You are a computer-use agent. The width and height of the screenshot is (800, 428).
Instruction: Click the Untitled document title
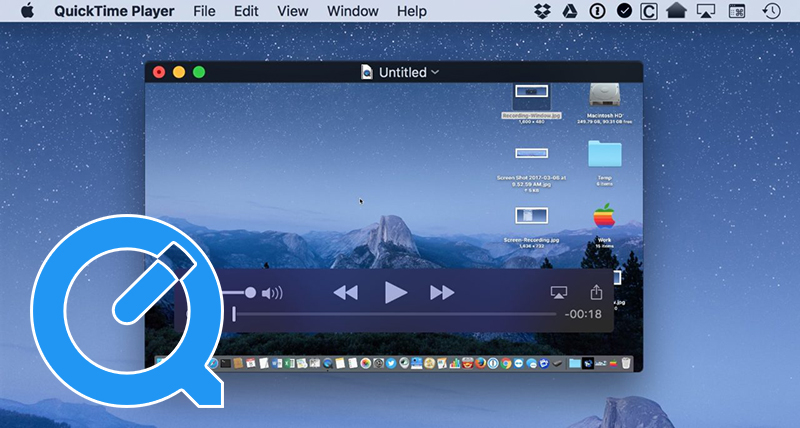[x=403, y=72]
